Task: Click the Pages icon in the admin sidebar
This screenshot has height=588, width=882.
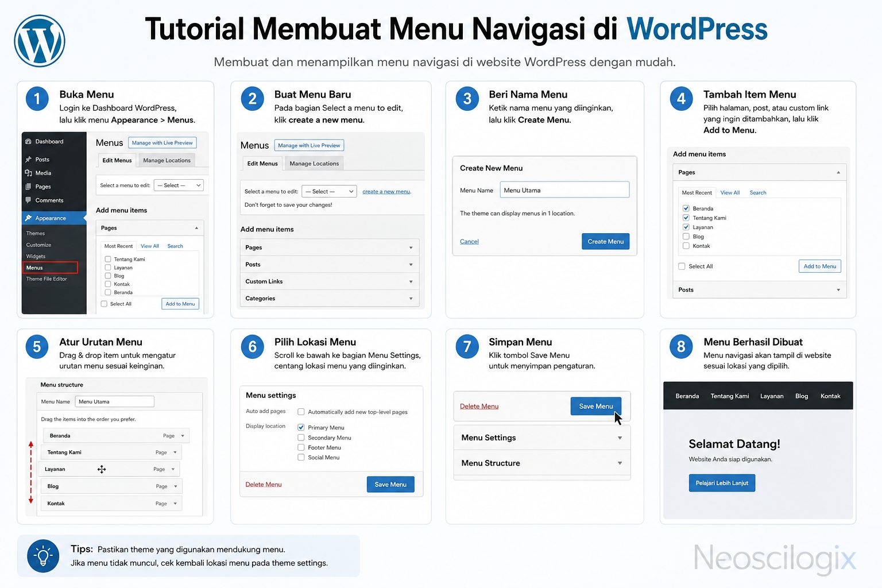Action: tap(28, 187)
